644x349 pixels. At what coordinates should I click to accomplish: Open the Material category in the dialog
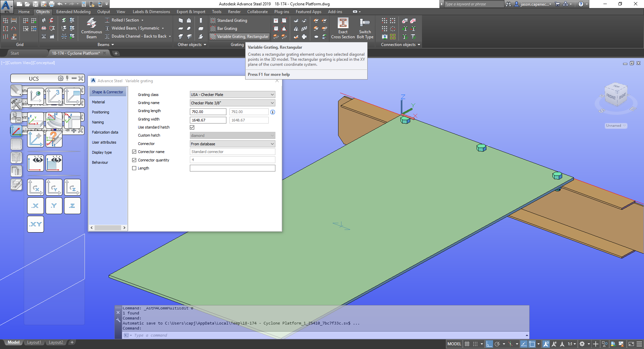[x=98, y=102]
